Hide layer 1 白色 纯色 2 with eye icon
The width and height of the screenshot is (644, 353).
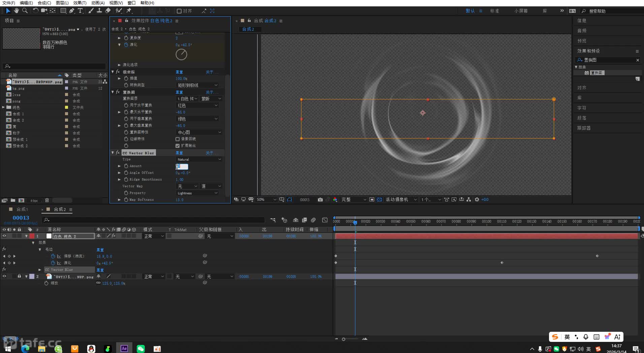pos(4,236)
